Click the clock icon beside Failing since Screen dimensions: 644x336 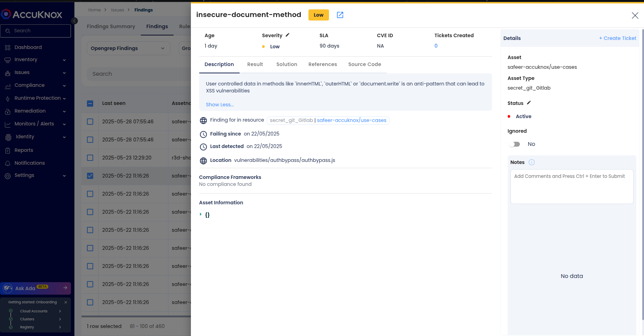click(x=203, y=134)
